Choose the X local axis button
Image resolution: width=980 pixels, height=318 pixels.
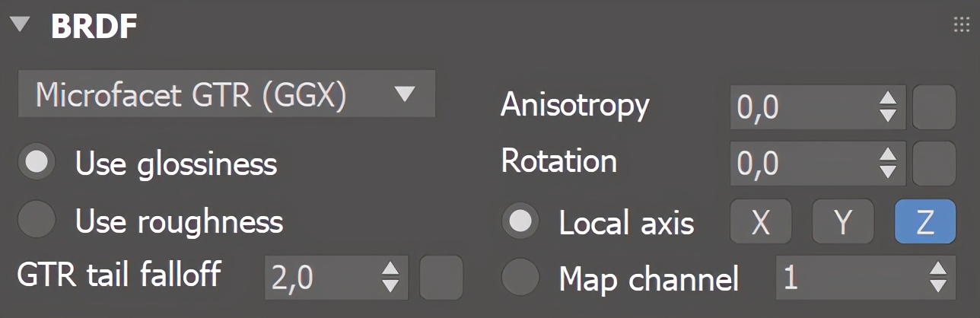[x=761, y=221]
